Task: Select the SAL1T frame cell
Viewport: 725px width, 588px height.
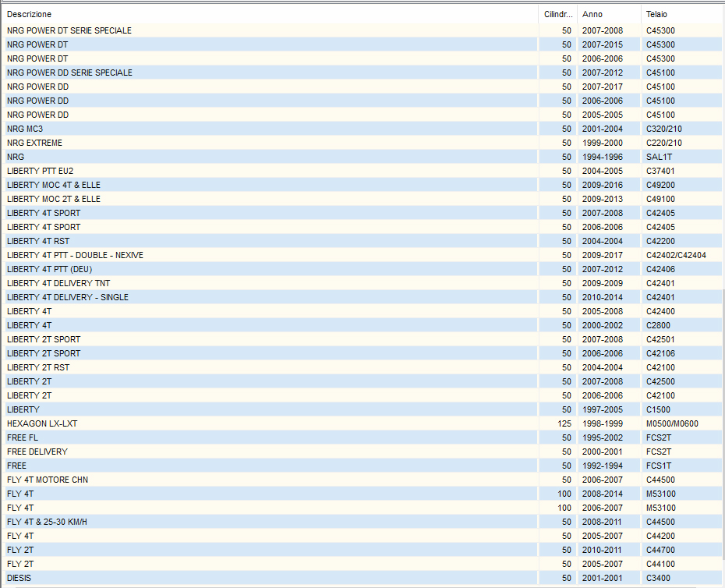Action: click(x=681, y=157)
